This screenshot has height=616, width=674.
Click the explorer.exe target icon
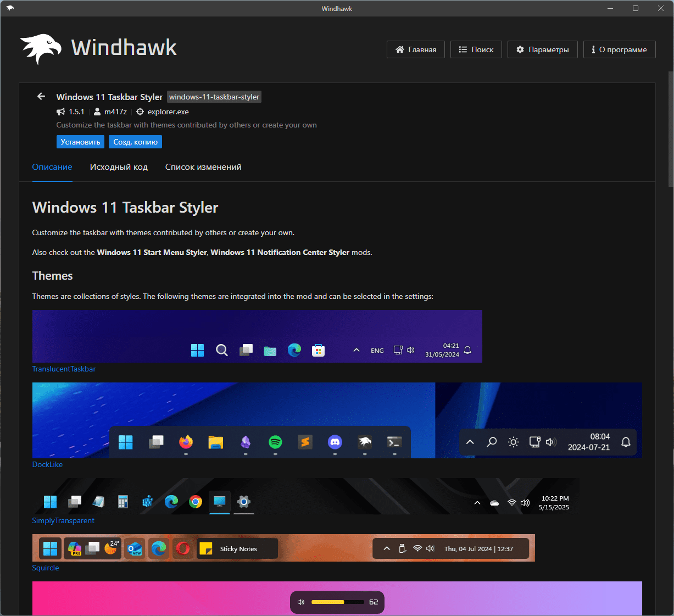(x=140, y=112)
